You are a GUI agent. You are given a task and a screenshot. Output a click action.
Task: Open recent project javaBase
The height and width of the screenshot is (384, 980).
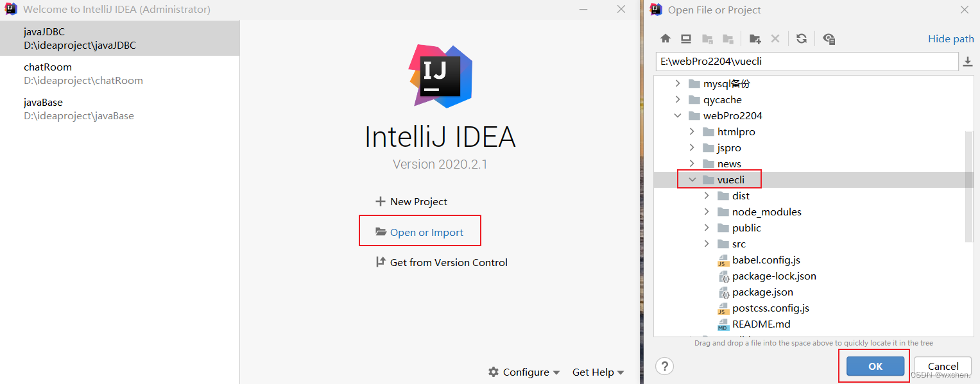click(x=119, y=109)
